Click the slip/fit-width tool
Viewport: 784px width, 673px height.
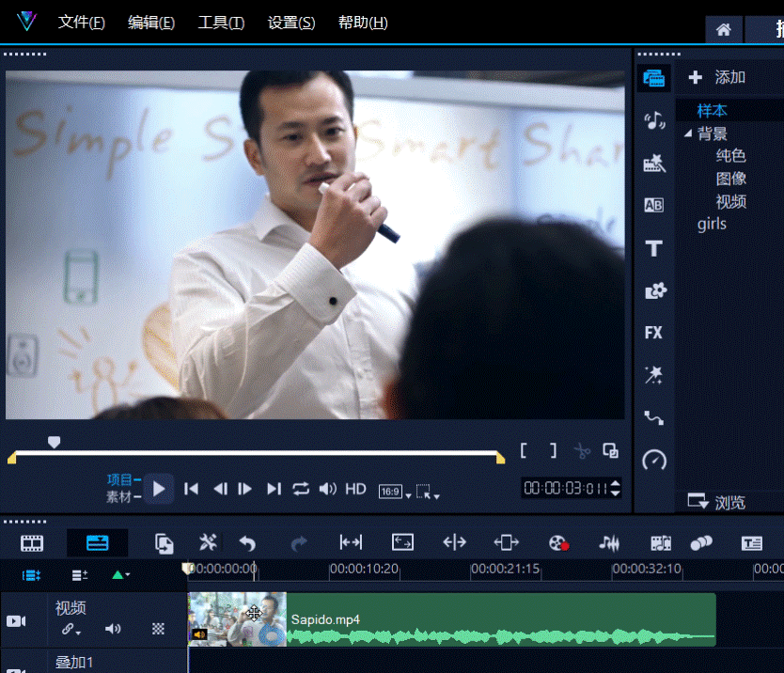click(351, 542)
